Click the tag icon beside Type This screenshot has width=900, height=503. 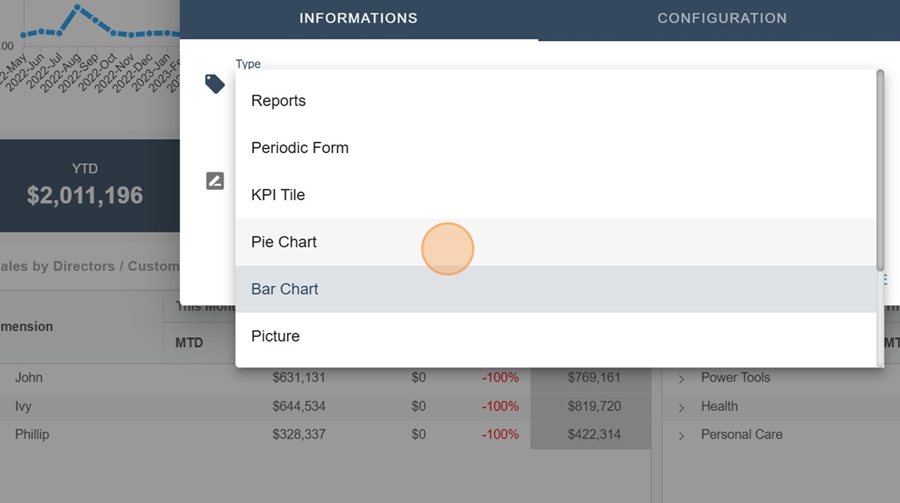214,84
